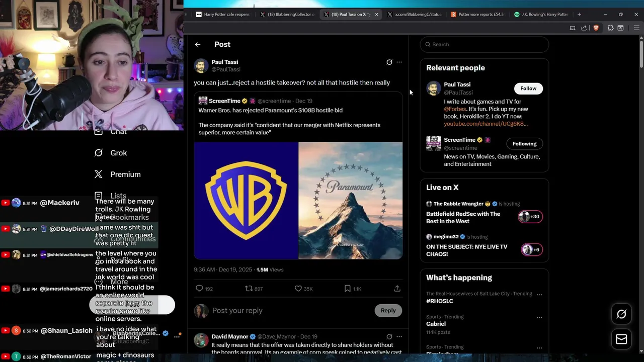Open Lists in the left sidebar
This screenshot has height=362, width=644.
pyautogui.click(x=111, y=196)
